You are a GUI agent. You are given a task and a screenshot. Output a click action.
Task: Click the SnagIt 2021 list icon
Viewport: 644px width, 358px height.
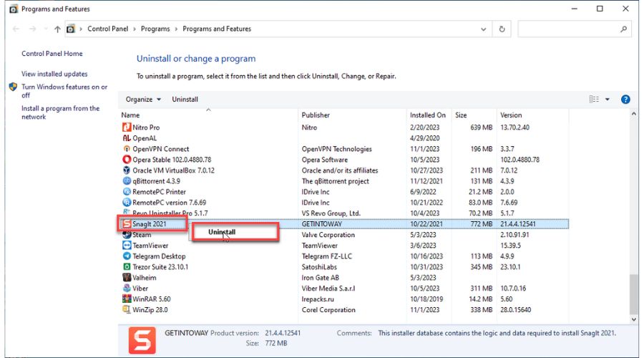[x=127, y=224]
